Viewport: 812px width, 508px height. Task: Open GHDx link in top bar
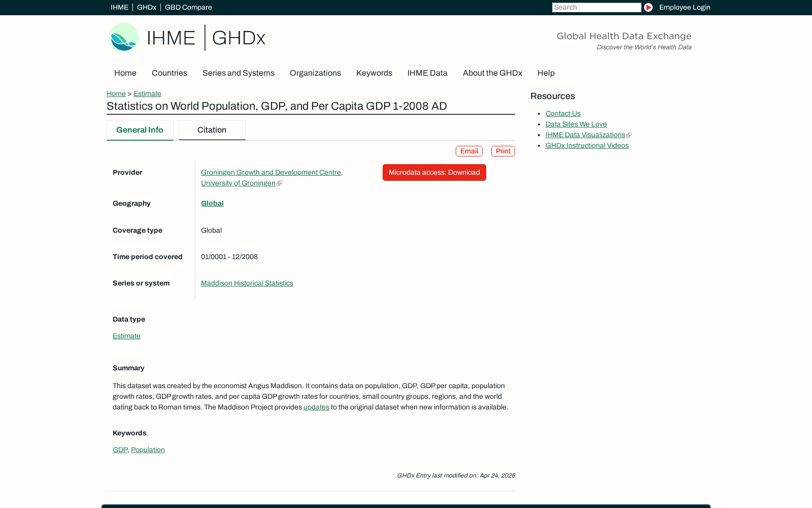click(147, 7)
